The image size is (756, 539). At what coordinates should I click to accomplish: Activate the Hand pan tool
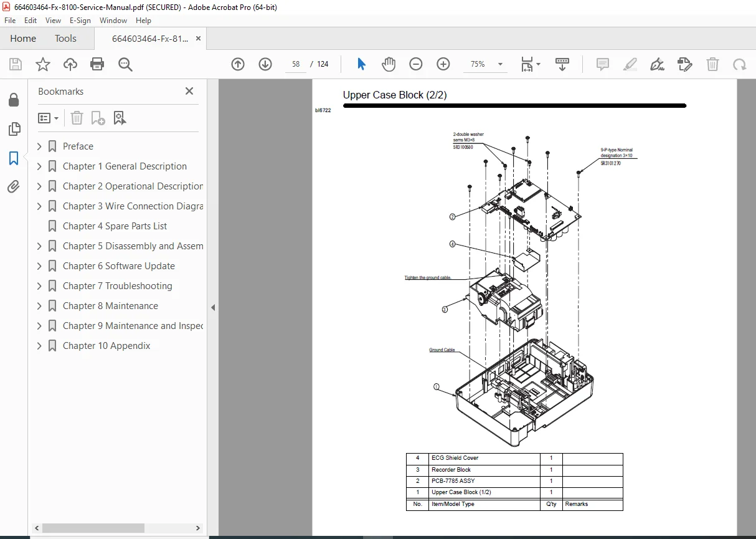pyautogui.click(x=389, y=64)
